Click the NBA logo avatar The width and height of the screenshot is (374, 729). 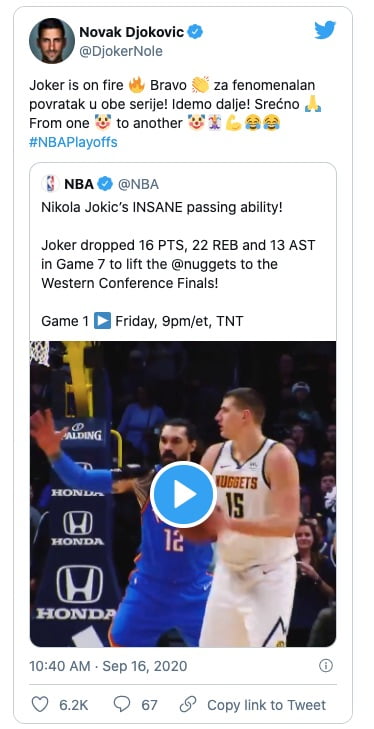click(x=50, y=184)
